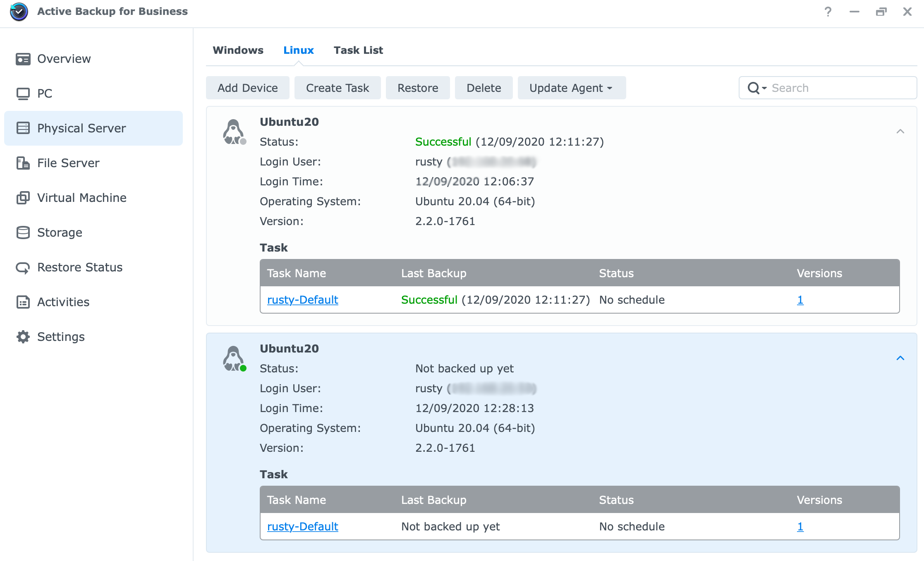
Task: Open versions link of not-backed-up task
Action: pyautogui.click(x=800, y=527)
